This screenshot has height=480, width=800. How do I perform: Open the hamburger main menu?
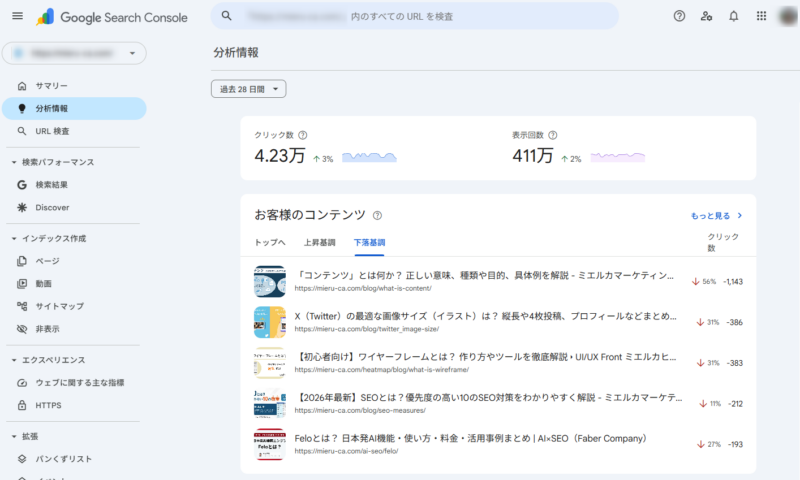pos(17,16)
